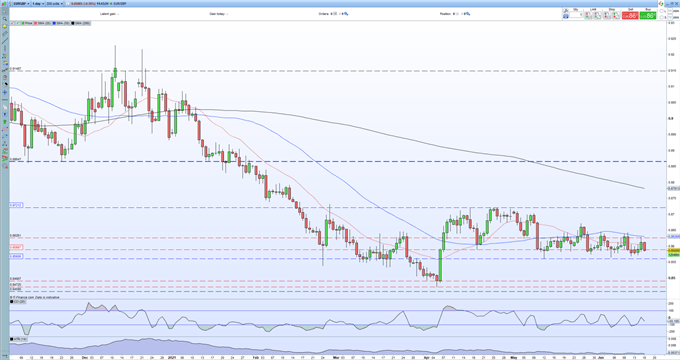The image size is (680, 360).
Task: Open the alert bell tool
Action: [5, 26]
